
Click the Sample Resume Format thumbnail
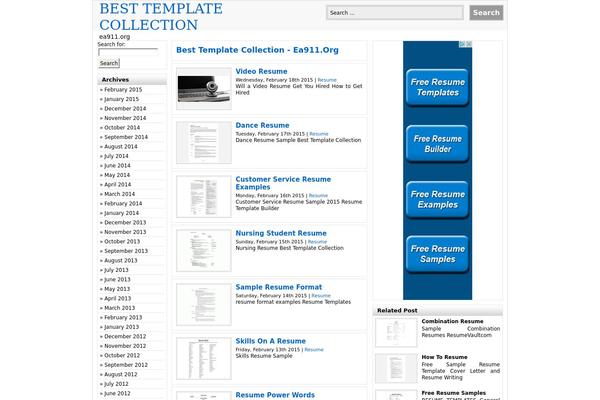(x=204, y=305)
